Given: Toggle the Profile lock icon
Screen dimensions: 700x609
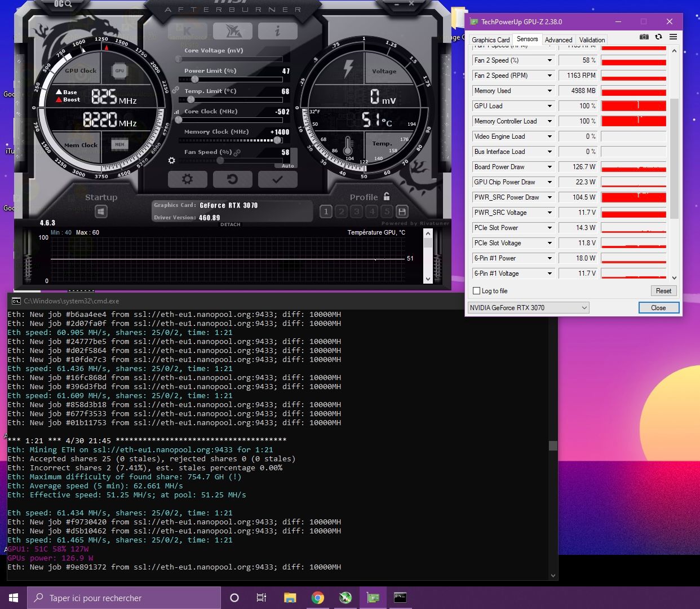Looking at the screenshot, I should click(x=387, y=196).
